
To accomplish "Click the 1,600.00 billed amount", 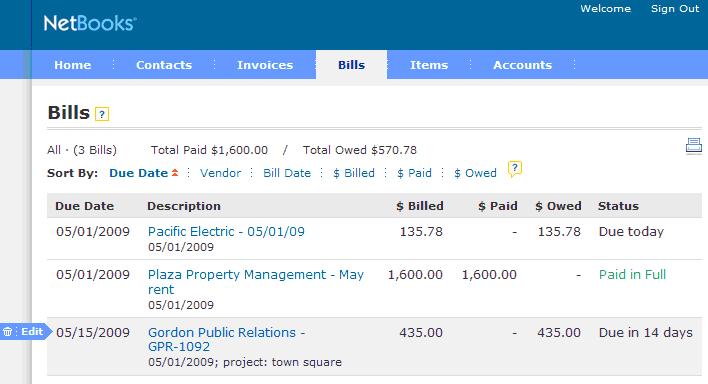I will (x=415, y=275).
